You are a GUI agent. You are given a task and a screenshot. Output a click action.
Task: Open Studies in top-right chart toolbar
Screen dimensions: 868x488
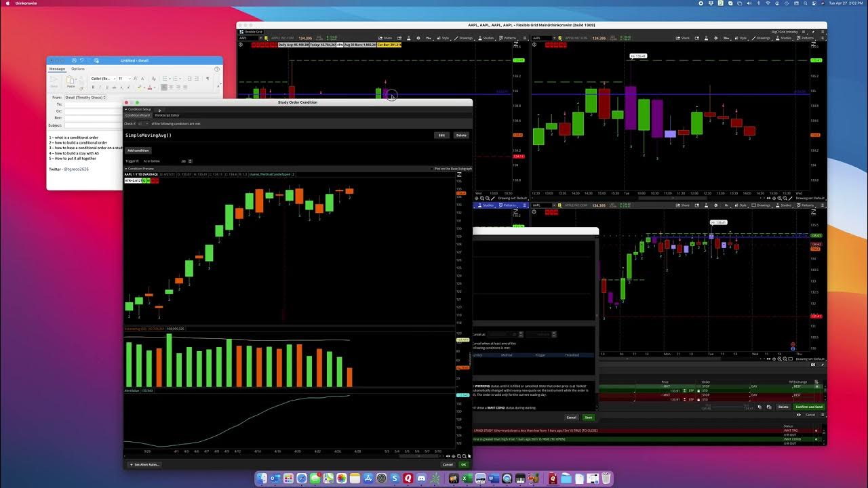pyautogui.click(x=785, y=38)
